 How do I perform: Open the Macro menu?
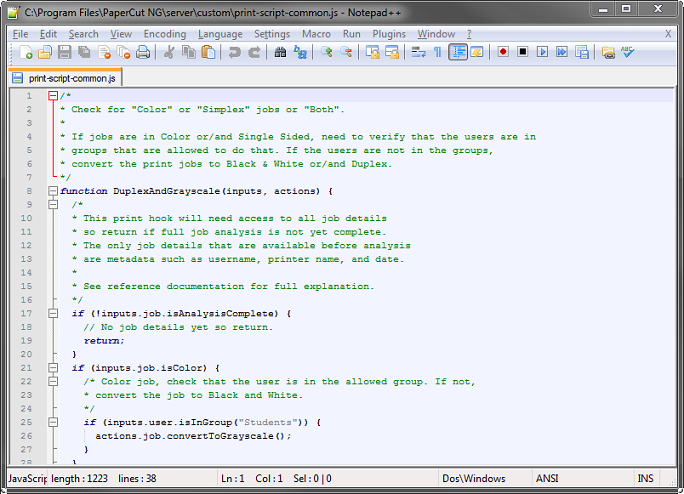click(x=316, y=34)
